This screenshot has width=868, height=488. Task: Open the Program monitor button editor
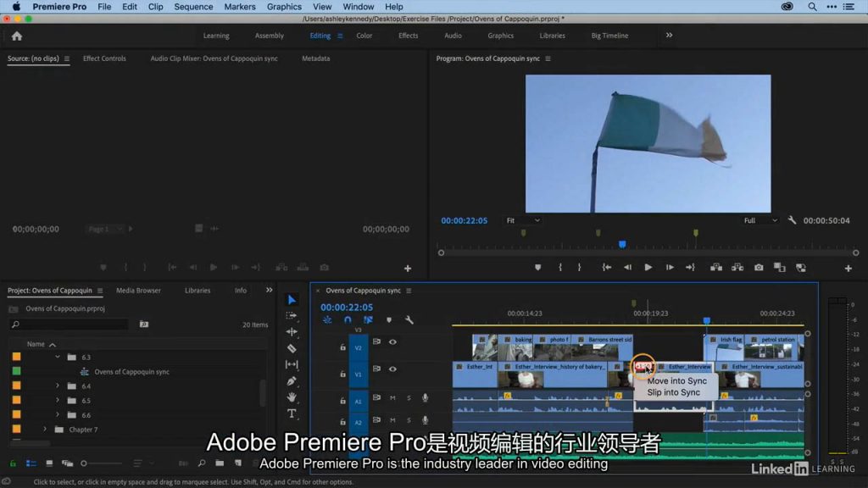click(848, 269)
